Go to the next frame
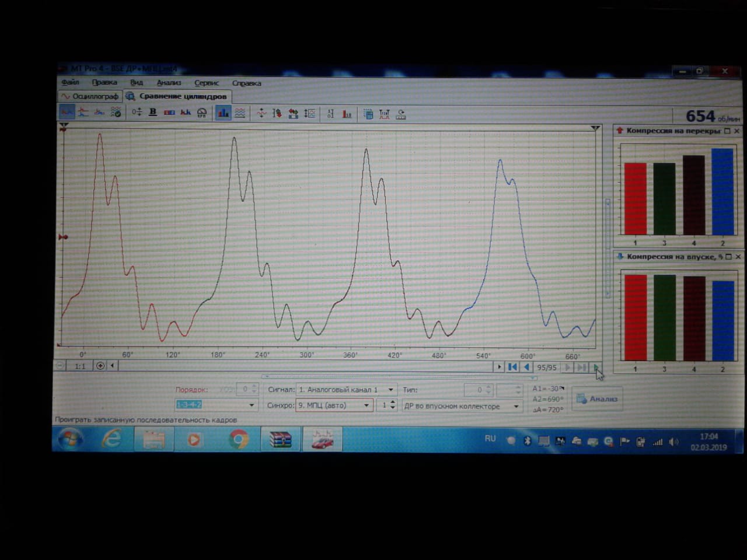Image resolution: width=747 pixels, height=560 pixels. point(567,367)
